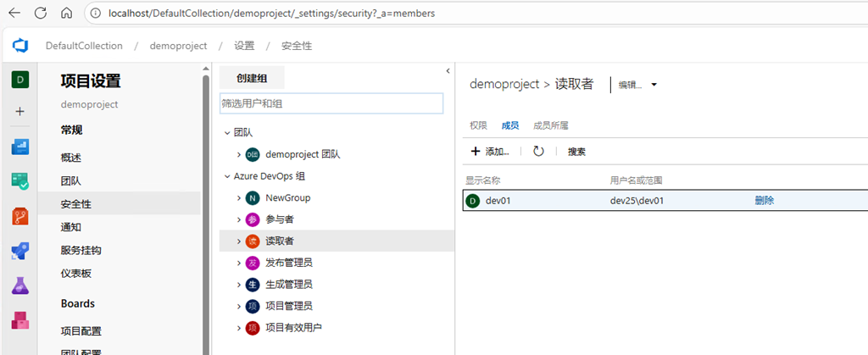This screenshot has height=355, width=868.
Task: Switch to the 成员所属 tab
Action: point(551,125)
